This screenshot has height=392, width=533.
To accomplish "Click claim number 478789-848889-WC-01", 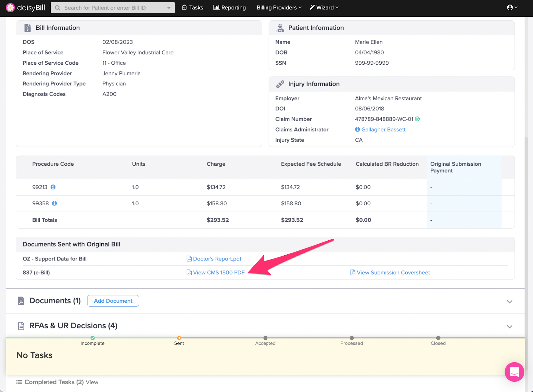I will pyautogui.click(x=384, y=119).
